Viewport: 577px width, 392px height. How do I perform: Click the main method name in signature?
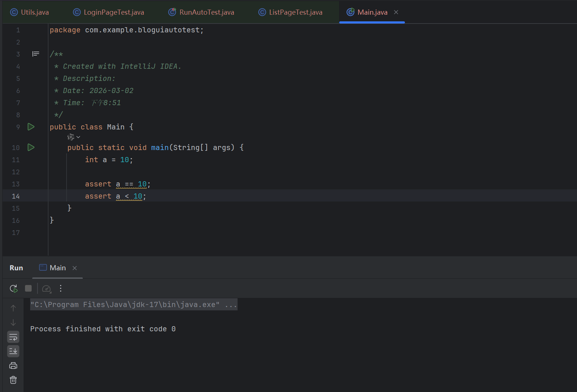click(x=160, y=147)
